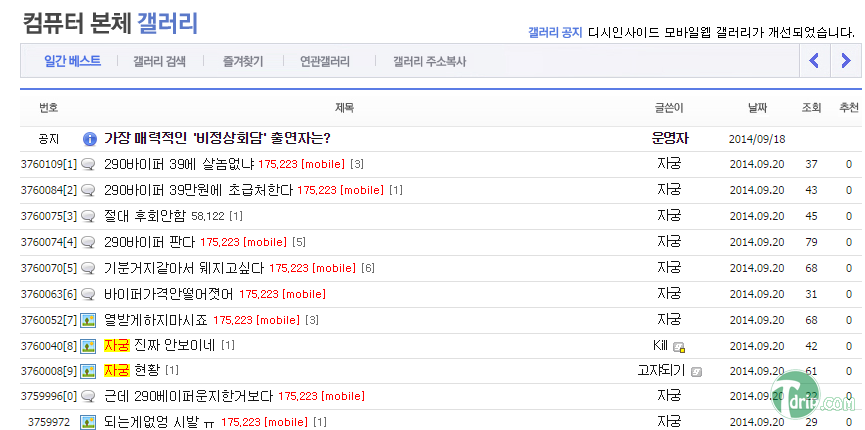Click the badge icon next to Kill
Image resolution: width=865 pixels, height=430 pixels.
pyautogui.click(x=679, y=347)
